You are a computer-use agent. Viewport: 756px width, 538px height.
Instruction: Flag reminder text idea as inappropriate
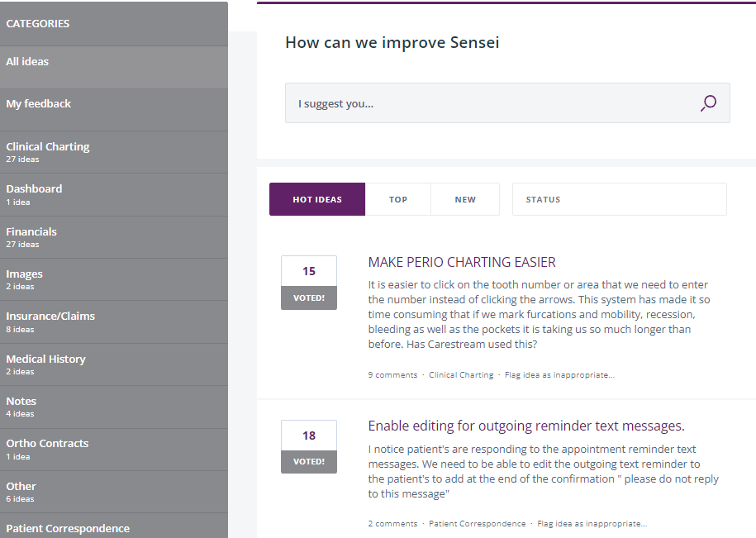click(592, 524)
